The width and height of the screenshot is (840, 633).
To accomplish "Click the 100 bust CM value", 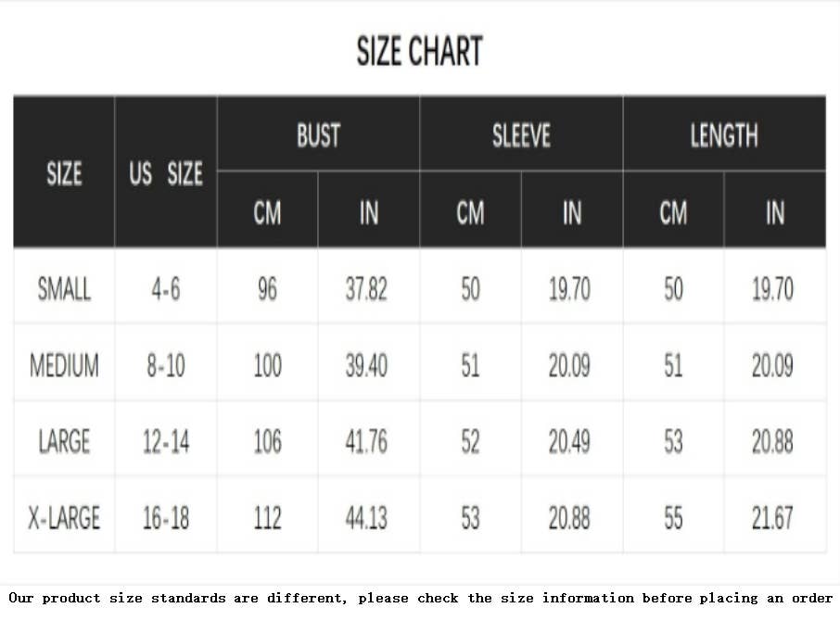I will [267, 365].
